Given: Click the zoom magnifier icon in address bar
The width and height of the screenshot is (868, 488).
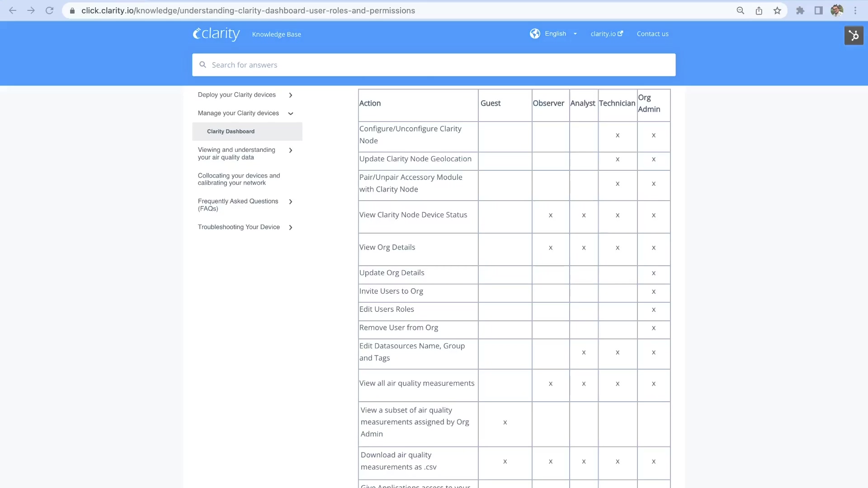Looking at the screenshot, I should pyautogui.click(x=740, y=10).
